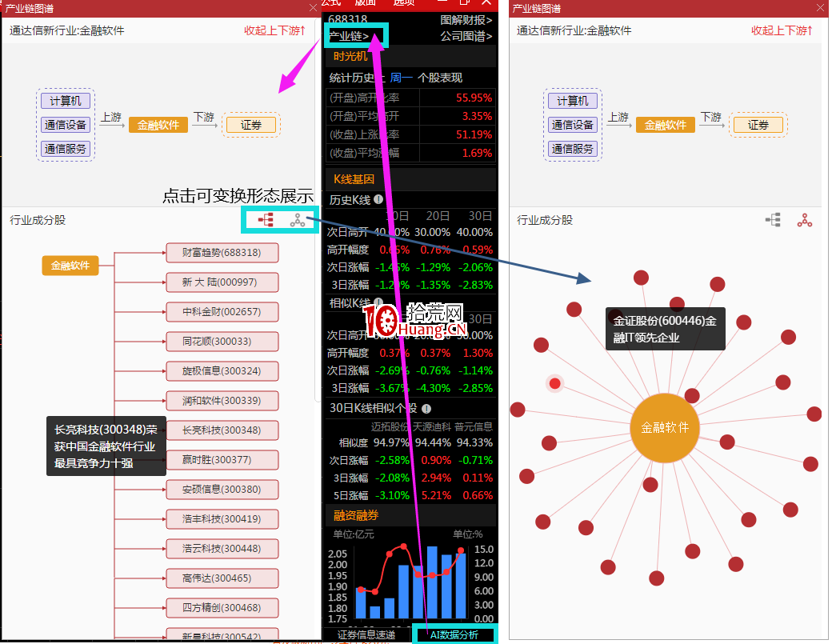This screenshot has width=836, height=644.
Task: Select downstream 证券 node in right panel
Action: click(758, 125)
